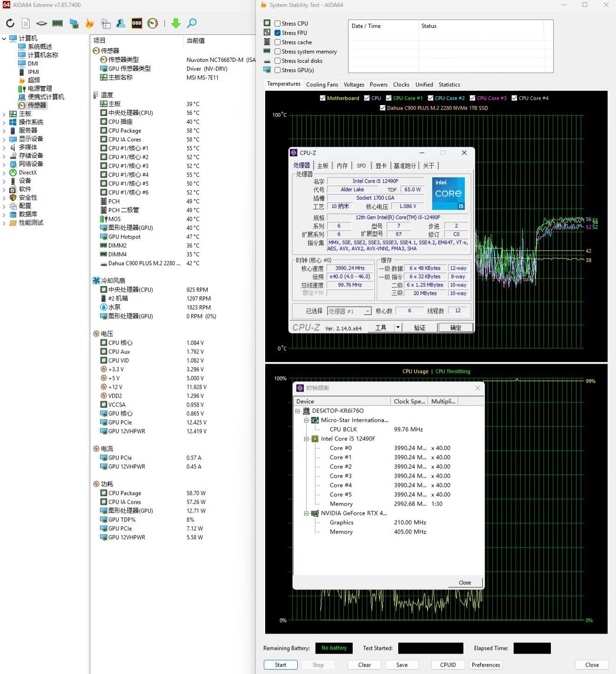This screenshot has width=616, height=674.
Task: Click the monitor diagnostics toolbar icon
Action: coord(74,24)
